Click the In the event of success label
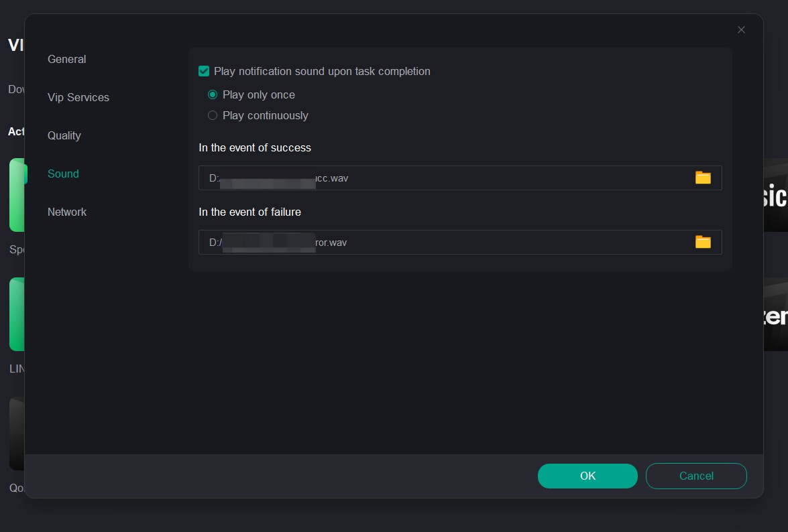The width and height of the screenshot is (788, 532). point(255,147)
